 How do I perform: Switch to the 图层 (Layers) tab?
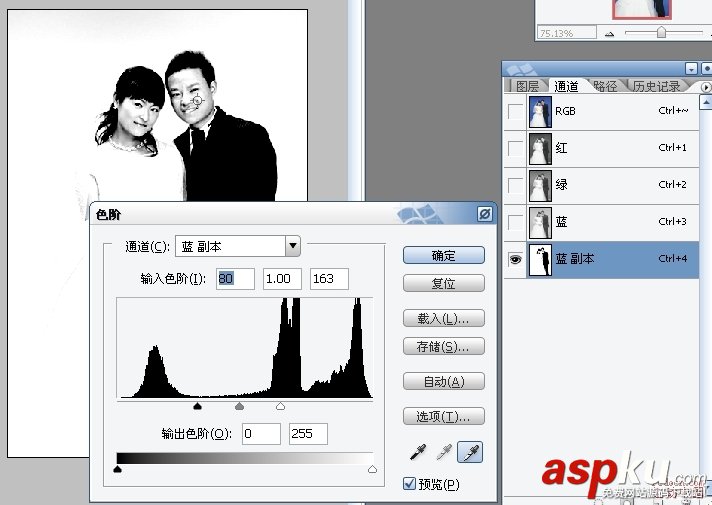point(527,86)
